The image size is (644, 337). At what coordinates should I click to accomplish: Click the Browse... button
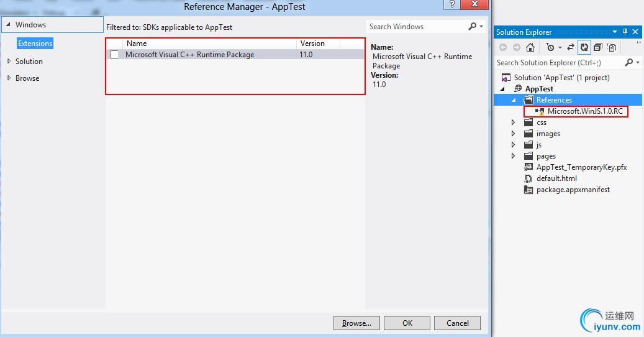356,323
